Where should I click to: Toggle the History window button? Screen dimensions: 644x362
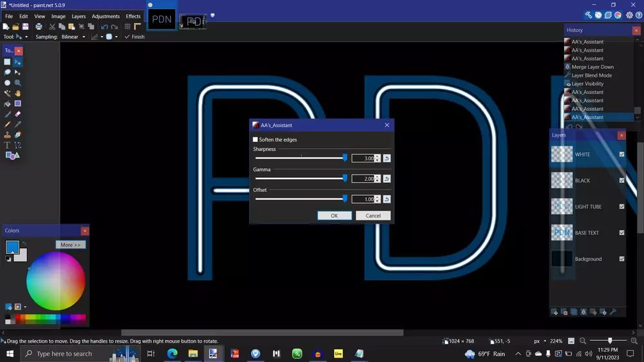[x=598, y=15]
